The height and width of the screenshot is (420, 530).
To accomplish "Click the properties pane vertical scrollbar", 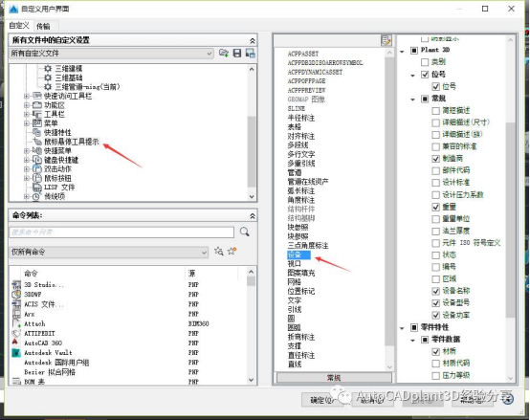I will [x=511, y=220].
